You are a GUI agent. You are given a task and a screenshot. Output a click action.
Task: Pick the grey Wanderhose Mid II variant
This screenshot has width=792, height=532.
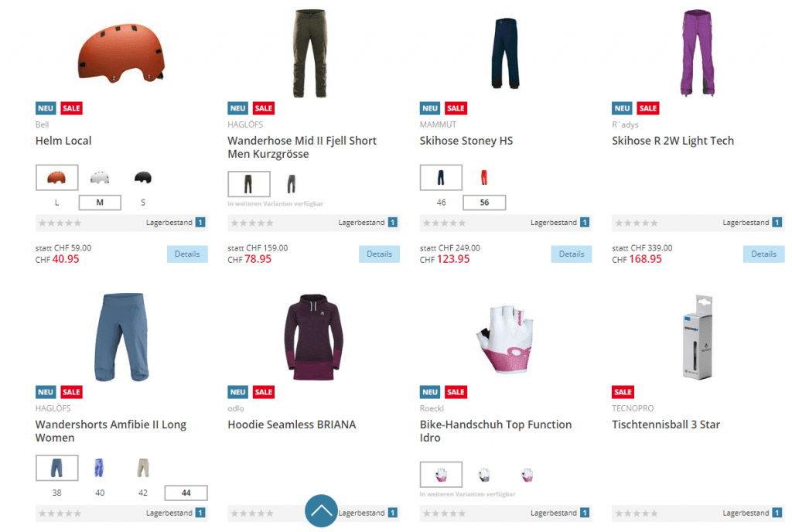[292, 184]
